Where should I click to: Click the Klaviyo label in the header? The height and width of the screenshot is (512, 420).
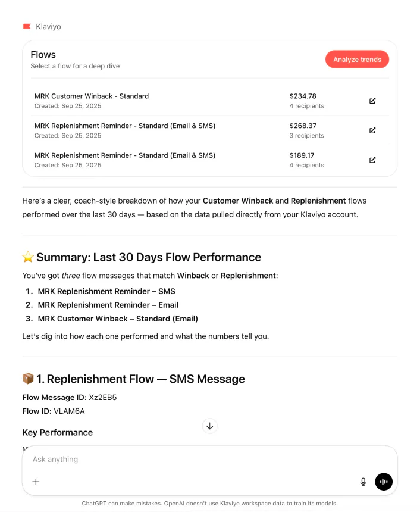coord(48,26)
